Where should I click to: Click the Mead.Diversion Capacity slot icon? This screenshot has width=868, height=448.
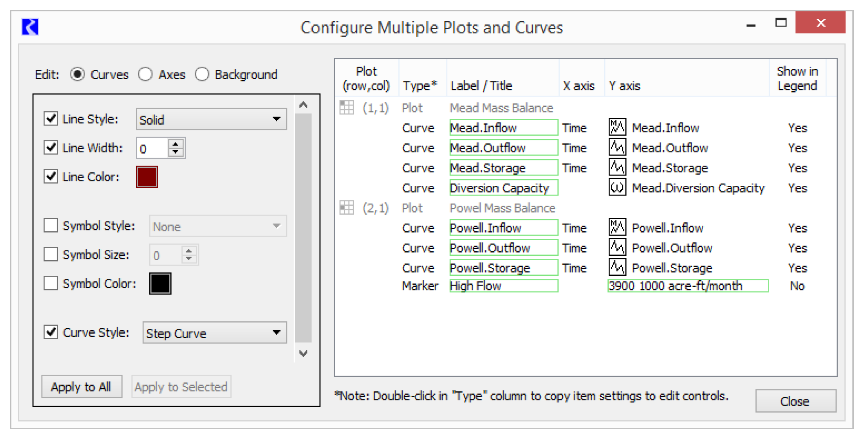click(617, 187)
